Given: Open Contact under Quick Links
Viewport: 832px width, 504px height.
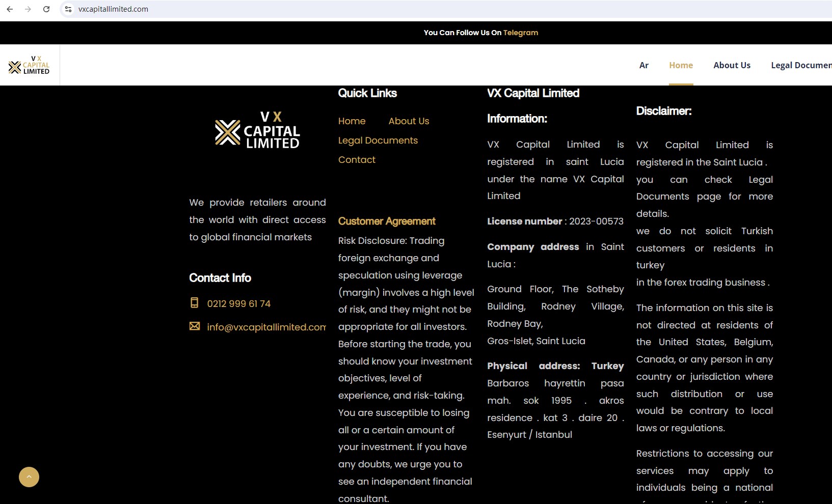Looking at the screenshot, I should click(357, 160).
